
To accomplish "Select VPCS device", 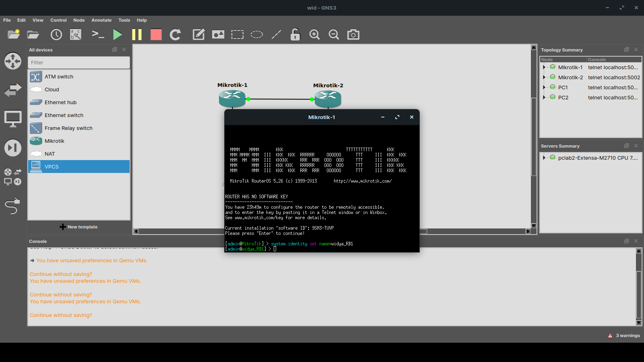I will click(x=79, y=167).
